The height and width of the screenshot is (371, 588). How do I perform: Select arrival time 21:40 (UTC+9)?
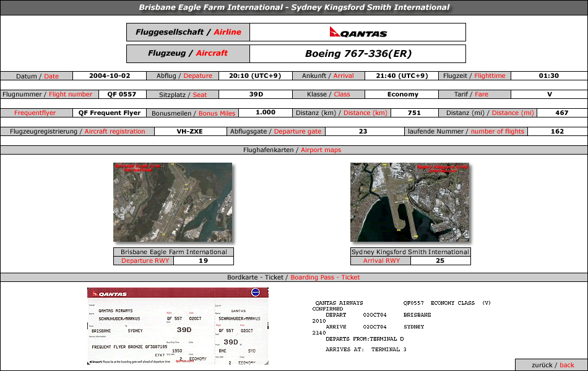click(402, 75)
